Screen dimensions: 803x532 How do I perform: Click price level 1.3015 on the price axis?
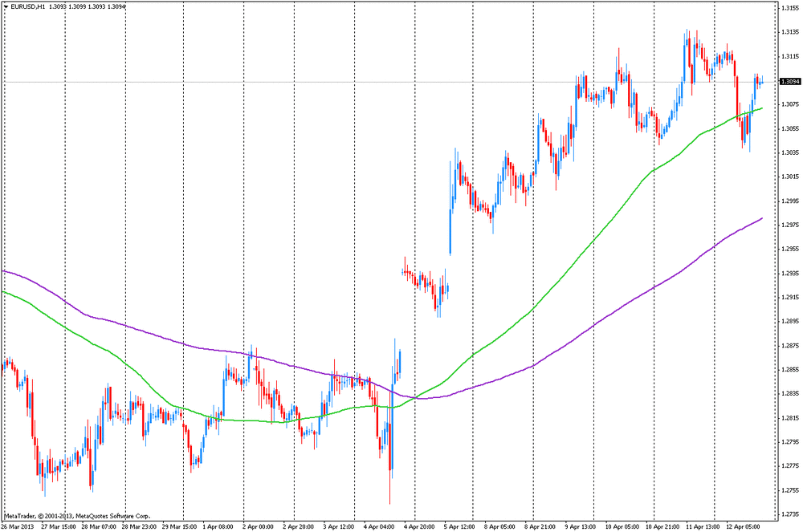click(x=789, y=177)
